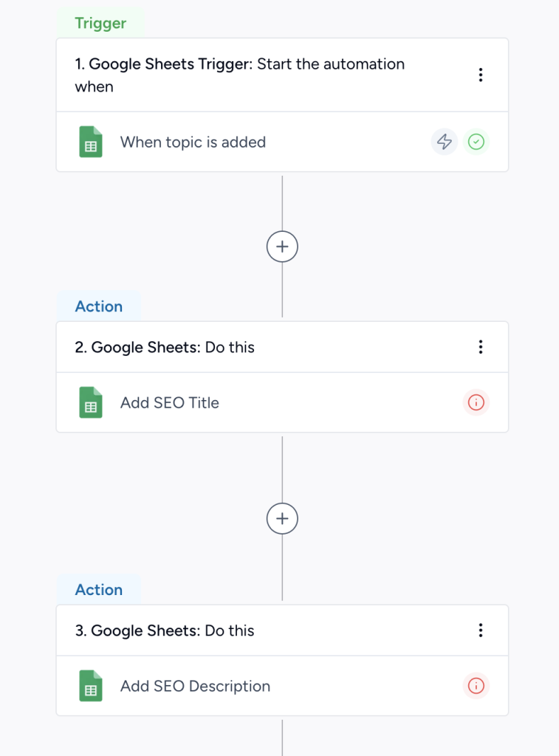Add a step after the trigger with plus button
Viewport: 559px width, 756px height.
tap(282, 247)
